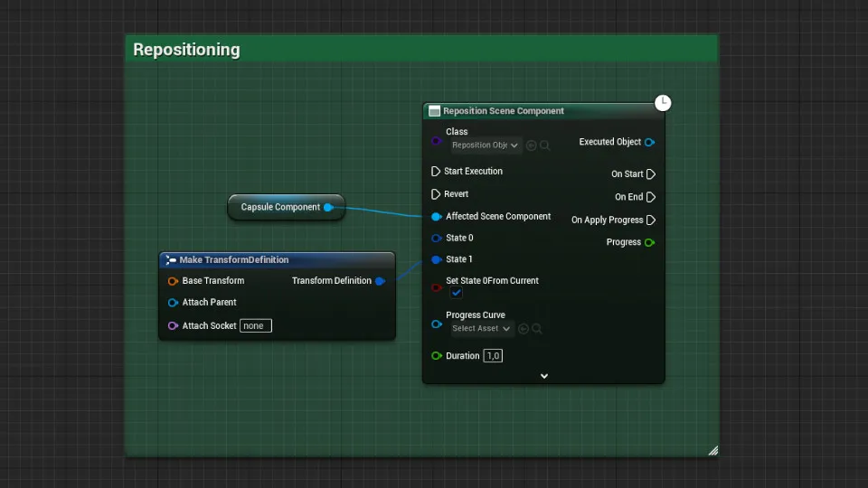Select the Repositioning comment box header
The height and width of the screenshot is (488, 868).
click(421, 49)
